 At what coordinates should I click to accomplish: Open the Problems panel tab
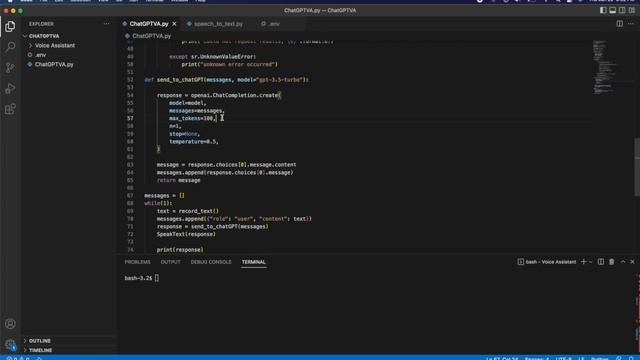pyautogui.click(x=137, y=262)
